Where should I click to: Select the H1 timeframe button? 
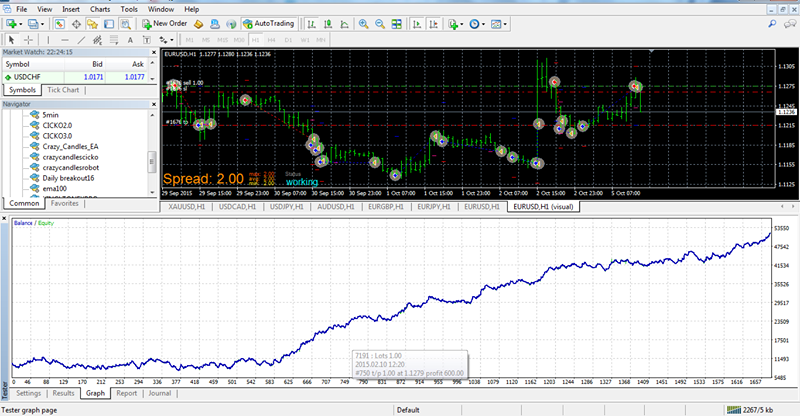point(254,39)
